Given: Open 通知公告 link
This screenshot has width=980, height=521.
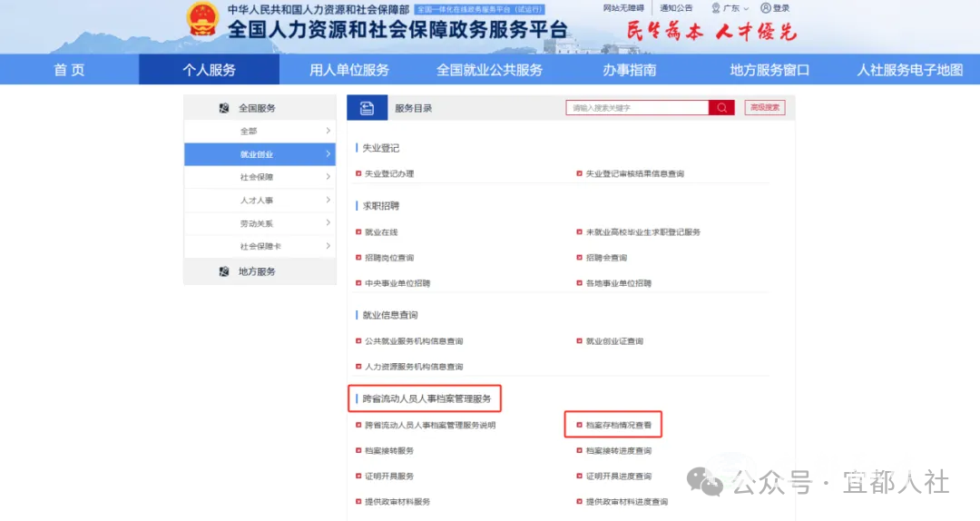Looking at the screenshot, I should (676, 8).
